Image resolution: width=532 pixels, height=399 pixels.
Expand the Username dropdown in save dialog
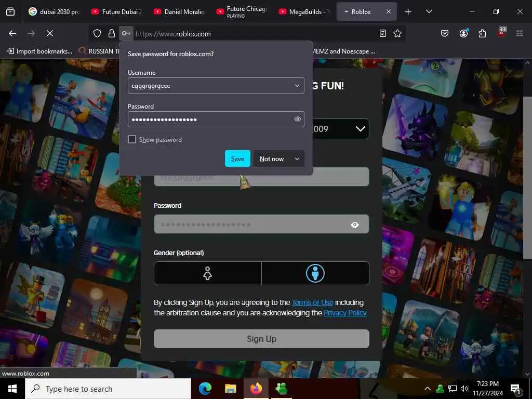297,86
